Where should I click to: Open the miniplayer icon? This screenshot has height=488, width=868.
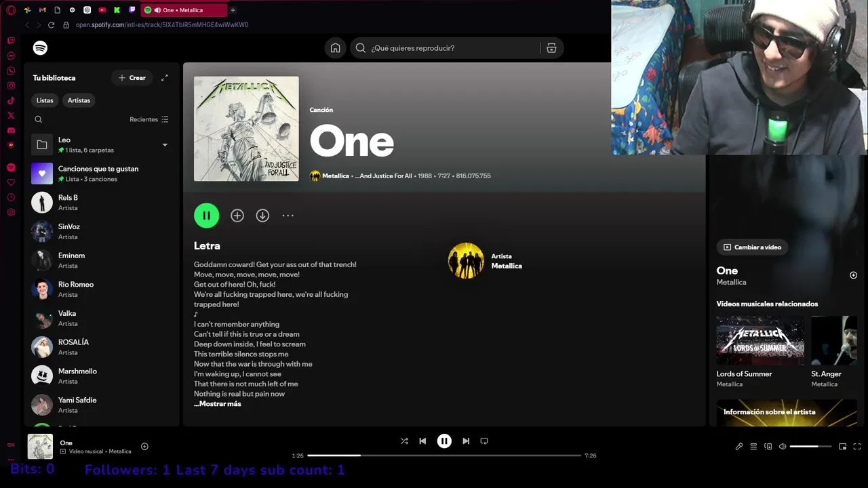pos(842,447)
